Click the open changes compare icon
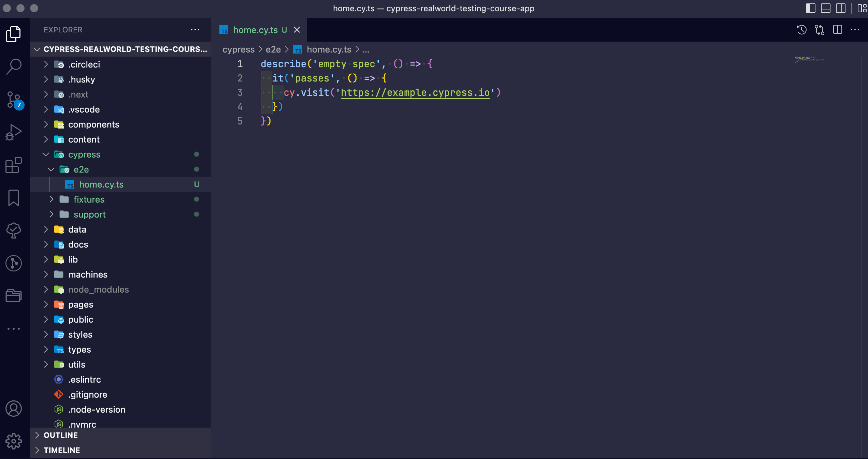The height and width of the screenshot is (459, 868). (820, 30)
